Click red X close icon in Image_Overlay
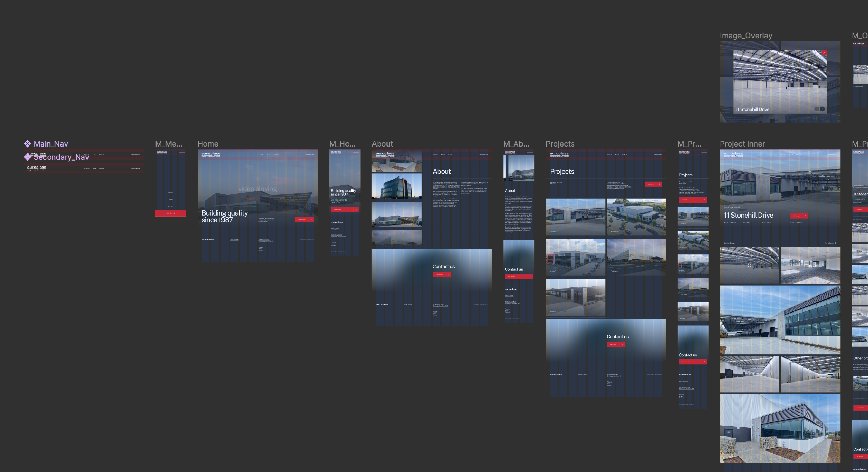The height and width of the screenshot is (472, 868). [824, 53]
